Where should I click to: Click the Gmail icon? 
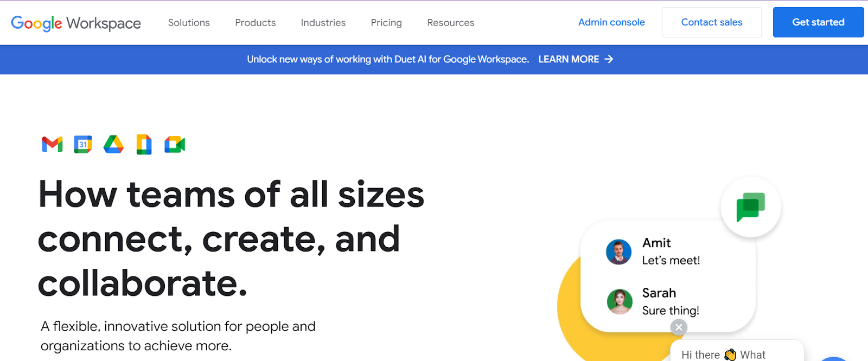click(x=53, y=145)
